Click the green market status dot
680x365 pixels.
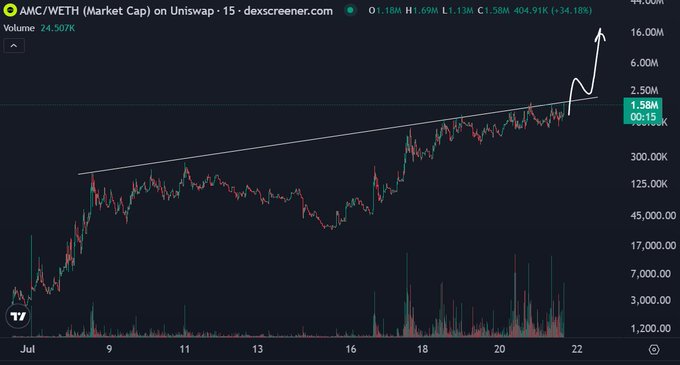point(350,10)
